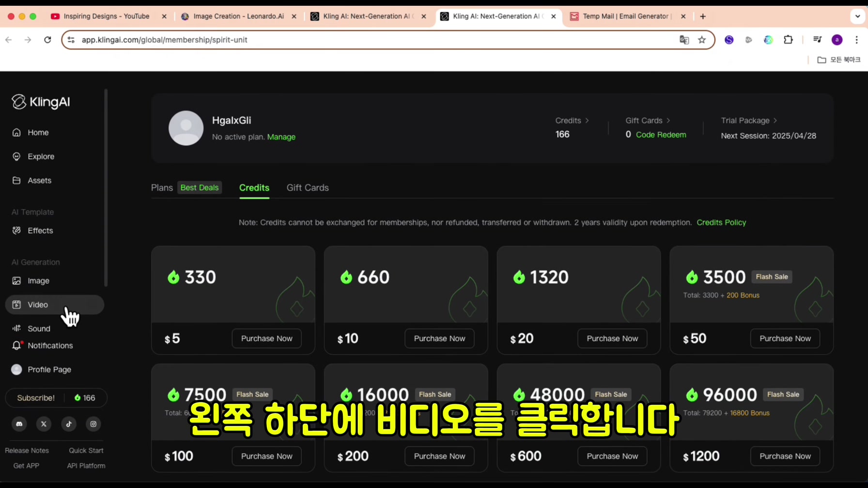Click the Code Redeem link
The width and height of the screenshot is (868, 488).
(x=661, y=135)
